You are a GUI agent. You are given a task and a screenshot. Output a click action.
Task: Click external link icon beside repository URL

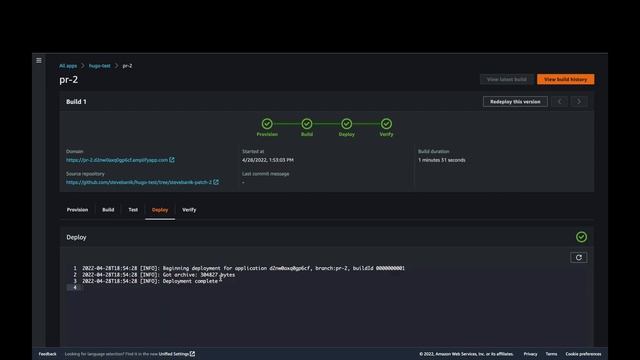[216, 182]
